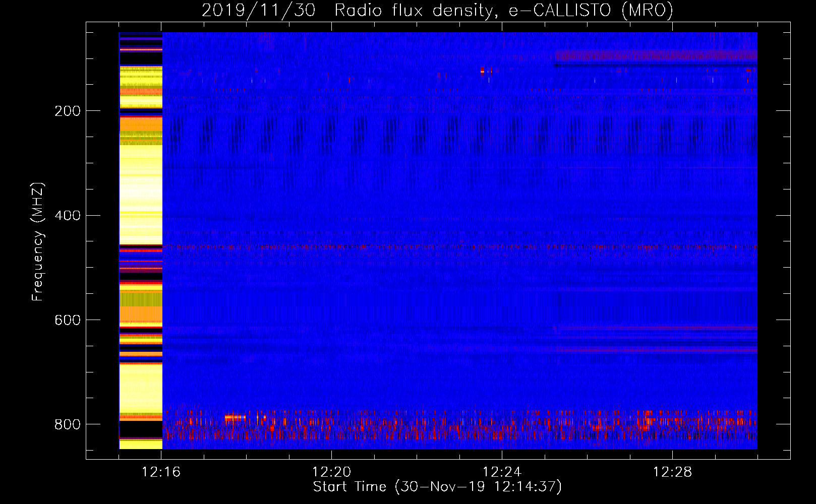Click the yellow calibration band left of 12:16

tap(141, 240)
